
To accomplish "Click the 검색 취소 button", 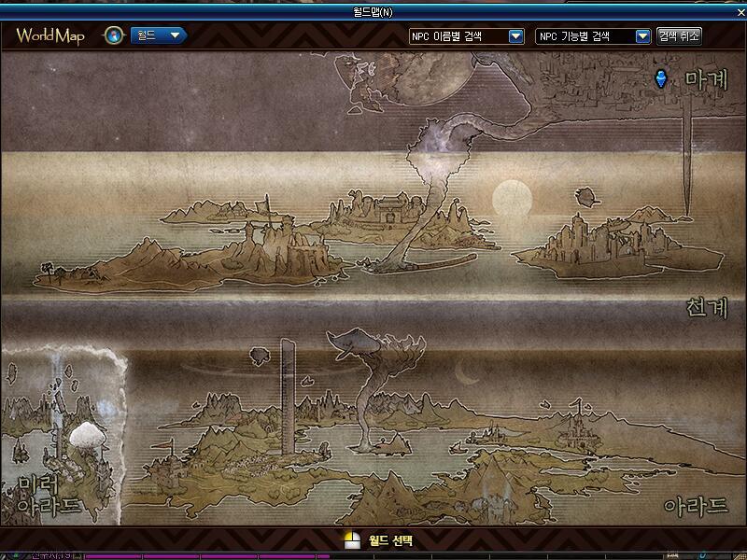I will [x=679, y=36].
